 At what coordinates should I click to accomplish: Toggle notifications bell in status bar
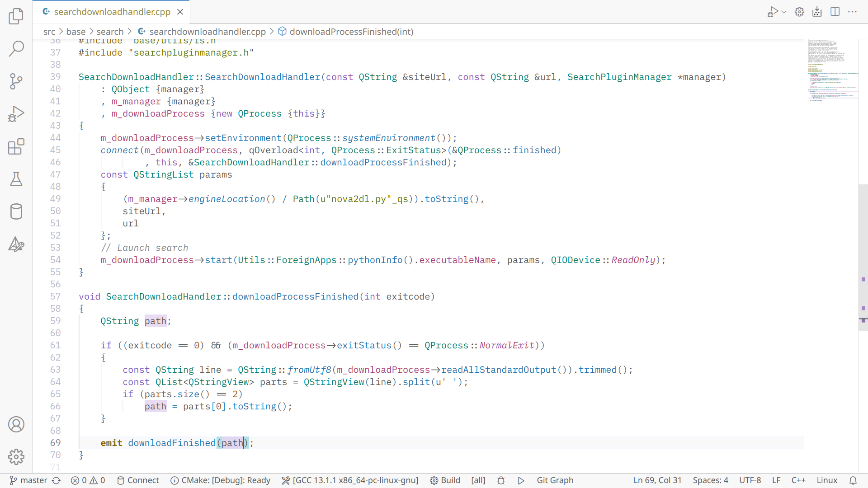[x=853, y=480]
